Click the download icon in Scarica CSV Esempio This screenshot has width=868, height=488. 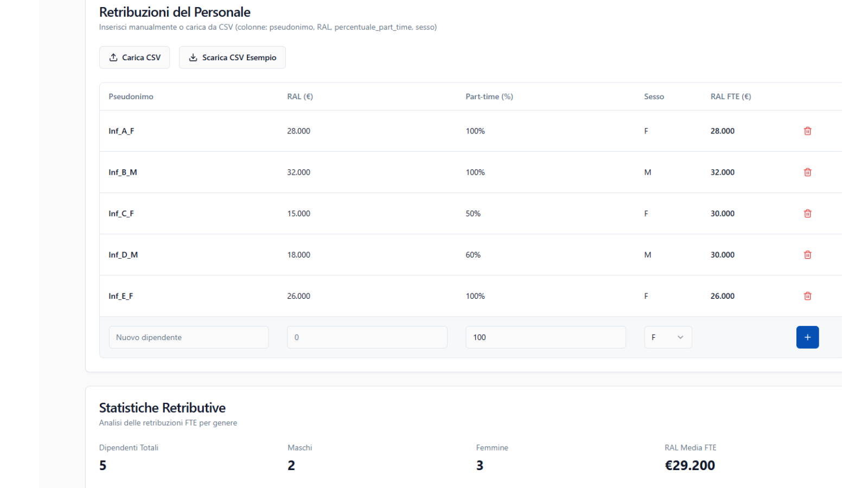coord(193,57)
